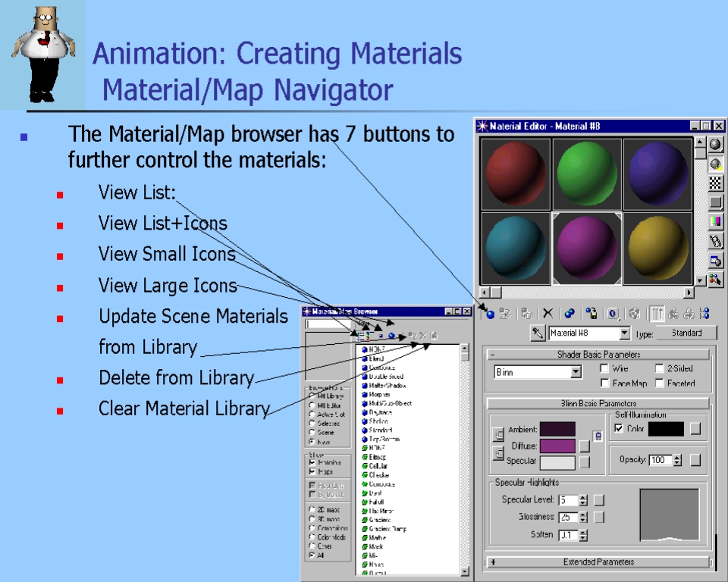Enable the Wire checkbox
The height and width of the screenshot is (582, 728).
(x=604, y=368)
